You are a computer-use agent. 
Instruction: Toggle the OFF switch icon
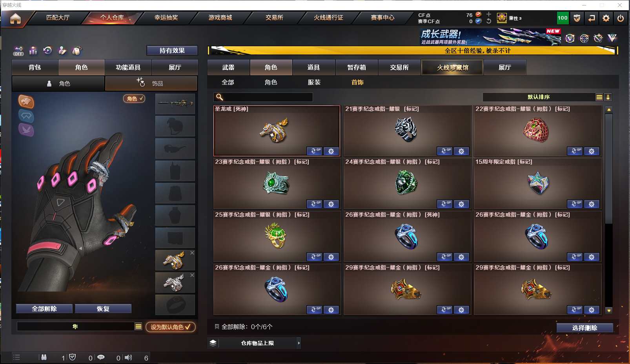tap(18, 51)
